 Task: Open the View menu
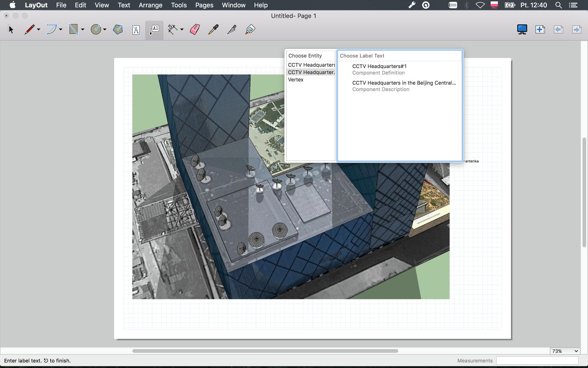pyautogui.click(x=102, y=5)
